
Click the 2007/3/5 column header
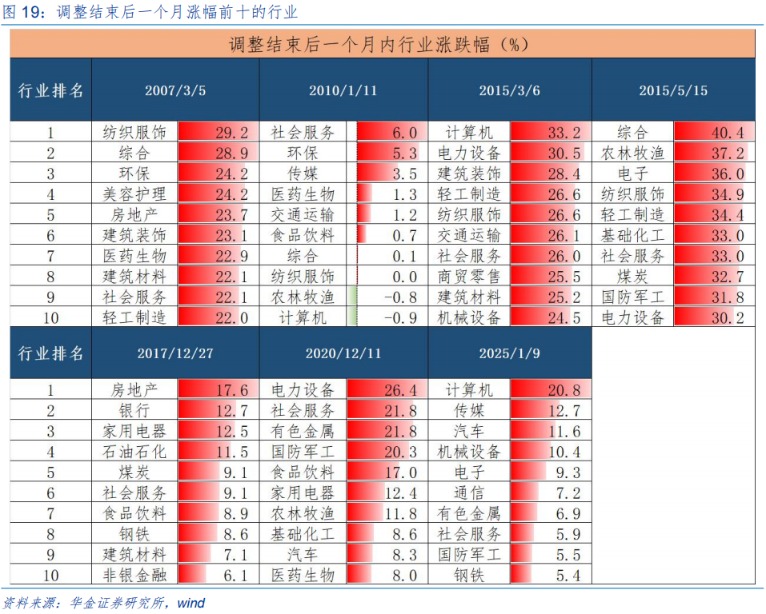[x=175, y=90]
